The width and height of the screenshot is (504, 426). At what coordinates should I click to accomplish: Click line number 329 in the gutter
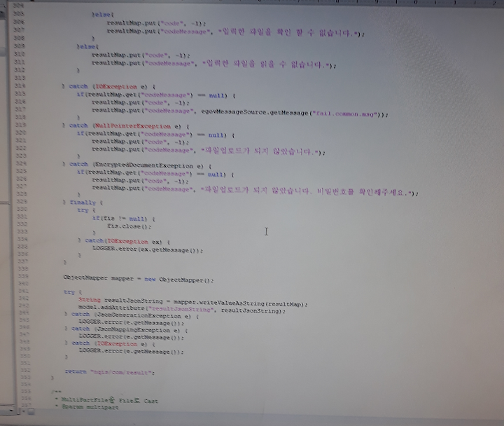pos(21,201)
